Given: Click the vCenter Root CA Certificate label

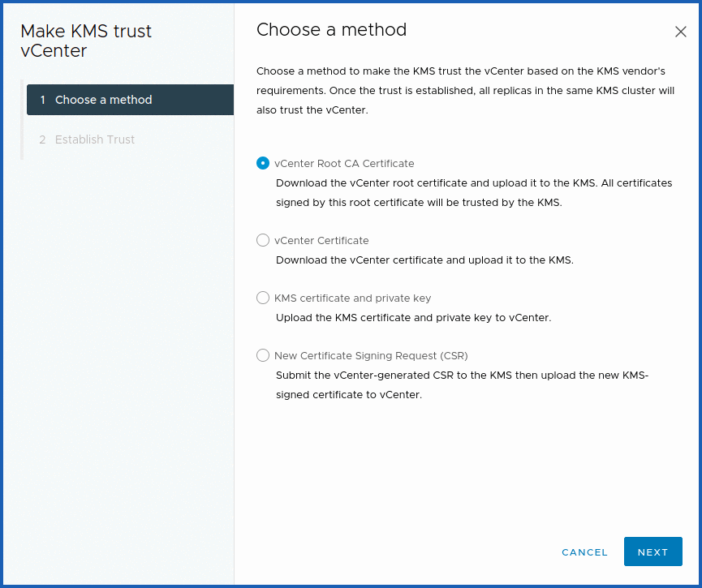Looking at the screenshot, I should click(342, 163).
